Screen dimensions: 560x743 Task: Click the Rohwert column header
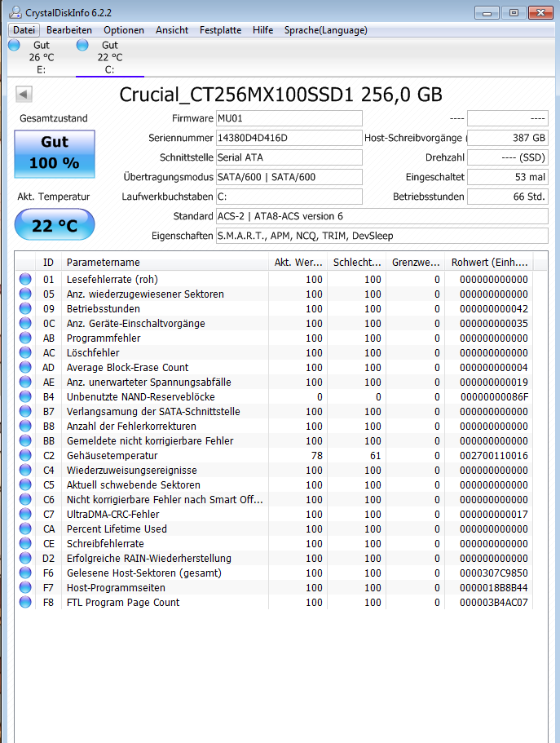pyautogui.click(x=489, y=262)
